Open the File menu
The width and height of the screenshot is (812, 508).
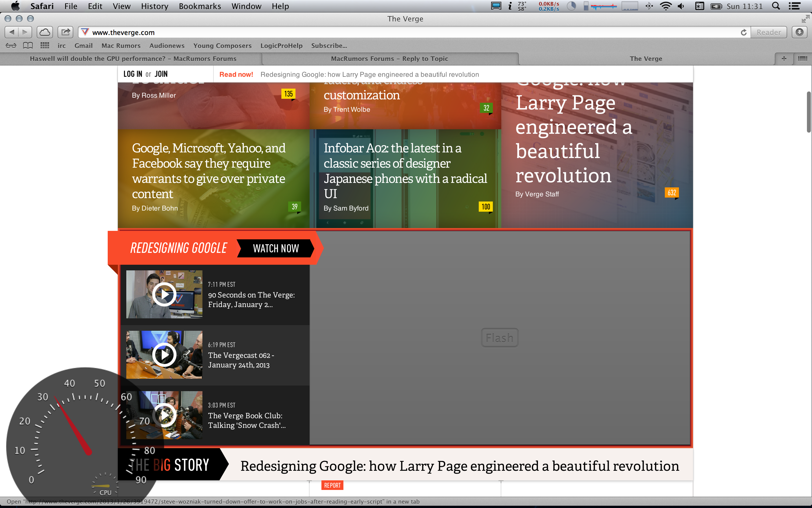click(x=71, y=6)
